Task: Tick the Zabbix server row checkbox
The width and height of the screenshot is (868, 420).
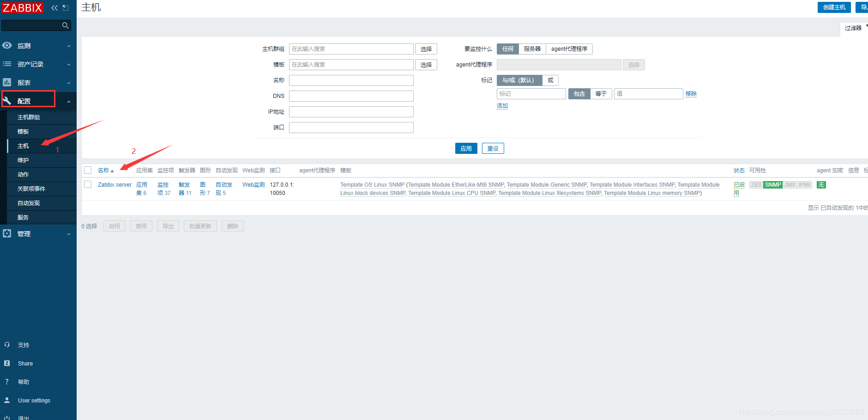Action: pos(88,184)
